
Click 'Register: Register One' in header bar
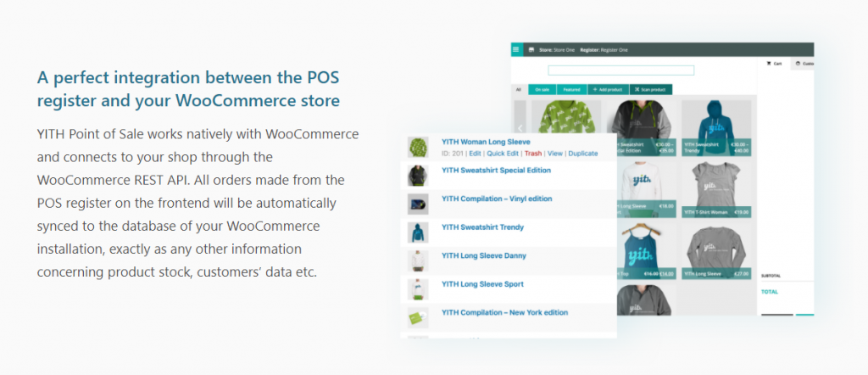(x=604, y=50)
